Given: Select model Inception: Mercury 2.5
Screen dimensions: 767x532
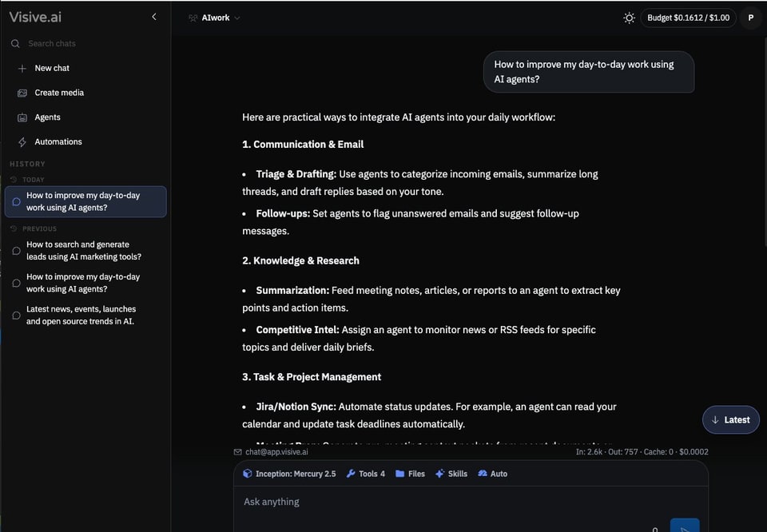Looking at the screenshot, I should [x=289, y=474].
